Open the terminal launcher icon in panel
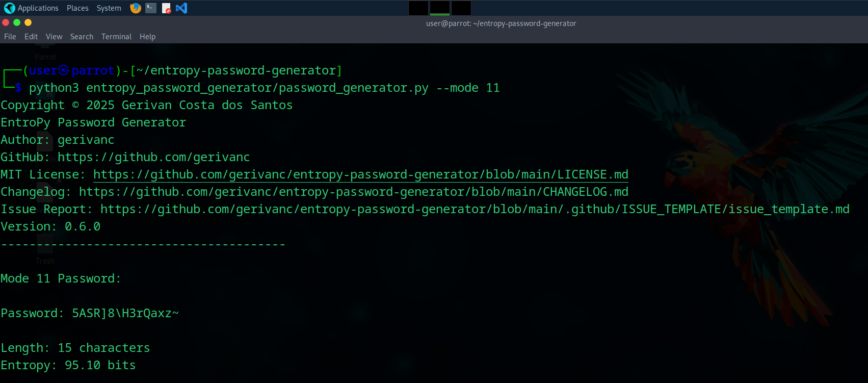 151,8
